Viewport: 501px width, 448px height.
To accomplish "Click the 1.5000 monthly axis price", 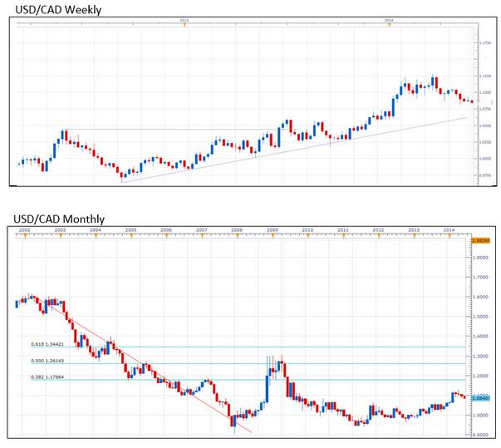I will tap(480, 317).
